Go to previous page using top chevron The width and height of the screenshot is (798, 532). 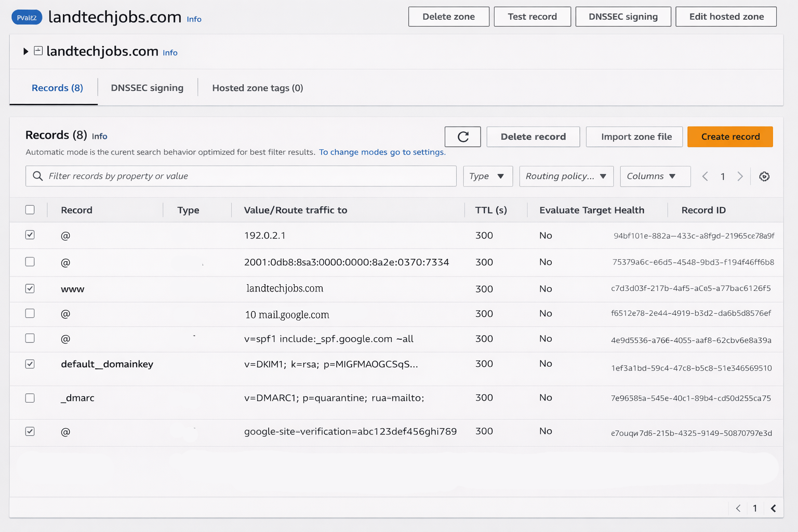(705, 177)
